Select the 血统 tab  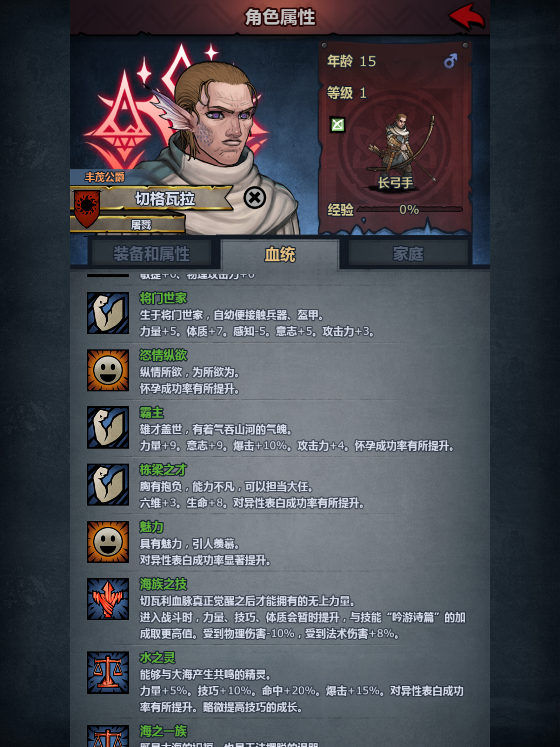point(280,254)
